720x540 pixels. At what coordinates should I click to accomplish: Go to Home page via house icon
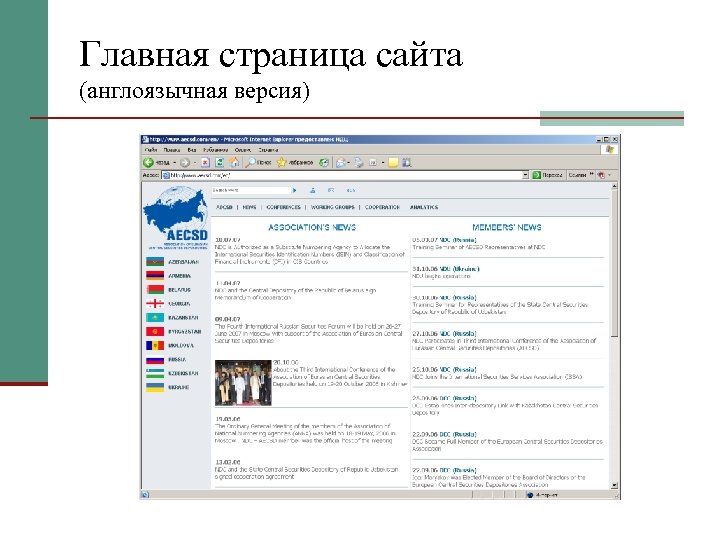point(234,162)
